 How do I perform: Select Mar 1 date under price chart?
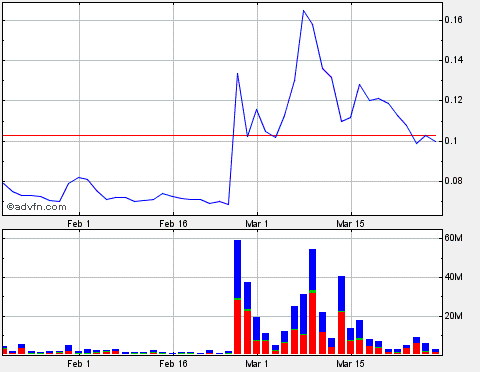[257, 224]
